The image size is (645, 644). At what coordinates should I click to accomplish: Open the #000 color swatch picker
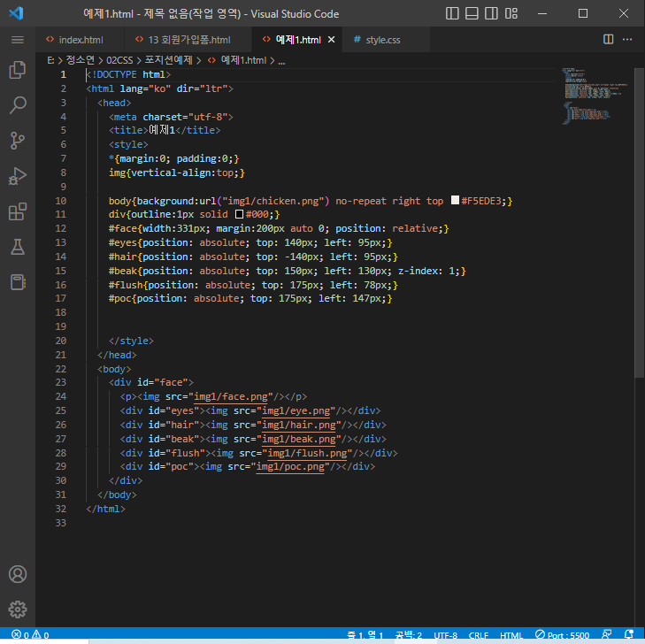click(x=239, y=214)
